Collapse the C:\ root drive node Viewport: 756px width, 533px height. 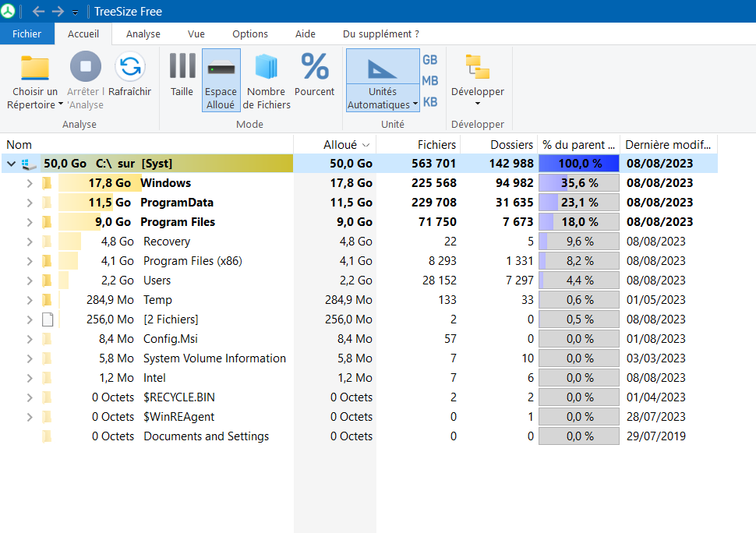click(11, 164)
